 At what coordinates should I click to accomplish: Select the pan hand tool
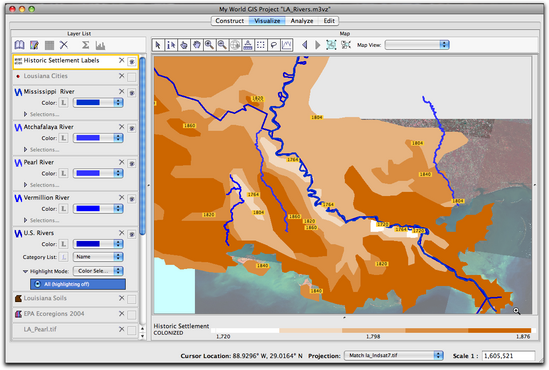pos(197,45)
